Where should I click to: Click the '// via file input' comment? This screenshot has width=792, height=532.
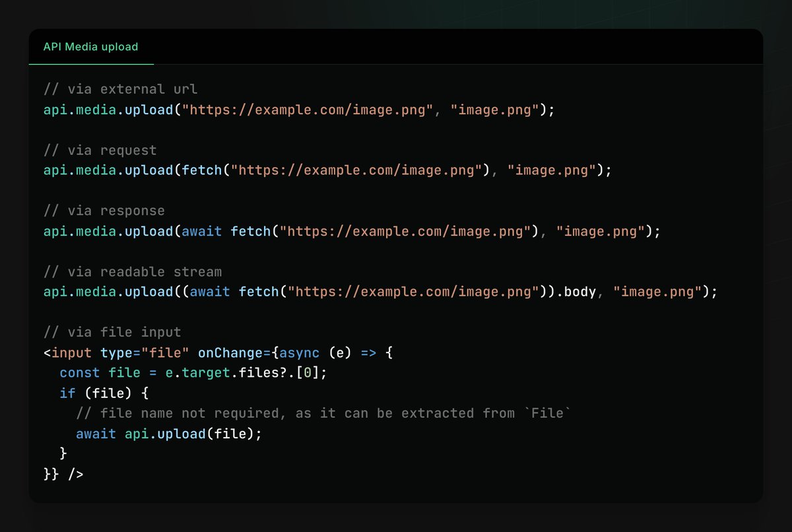[x=112, y=332]
